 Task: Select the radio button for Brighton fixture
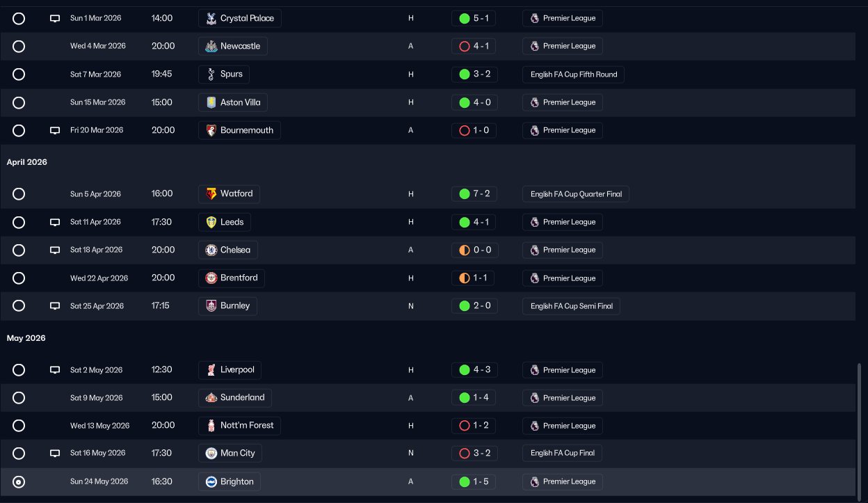(19, 481)
